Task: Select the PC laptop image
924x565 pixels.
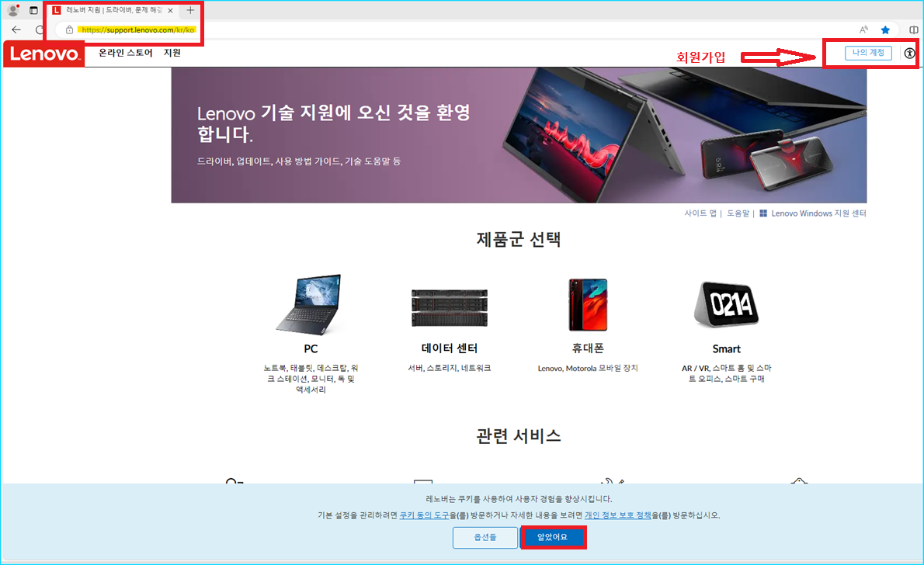Action: click(310, 304)
